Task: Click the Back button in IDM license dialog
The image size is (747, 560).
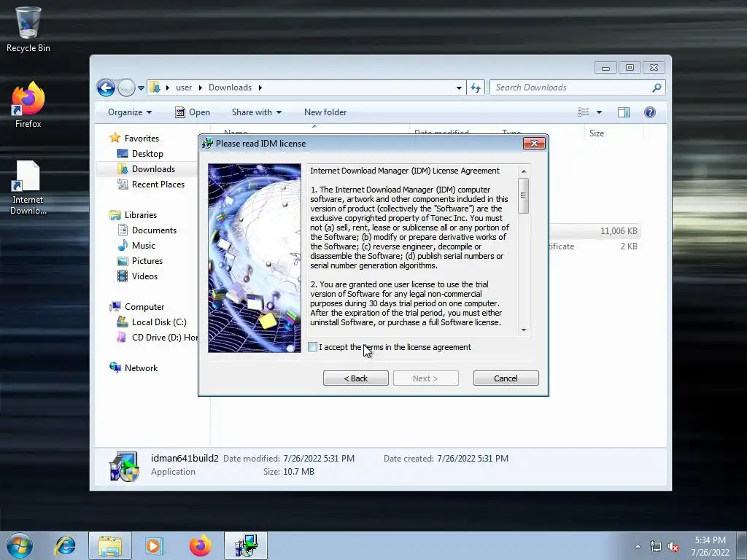Action: point(355,378)
